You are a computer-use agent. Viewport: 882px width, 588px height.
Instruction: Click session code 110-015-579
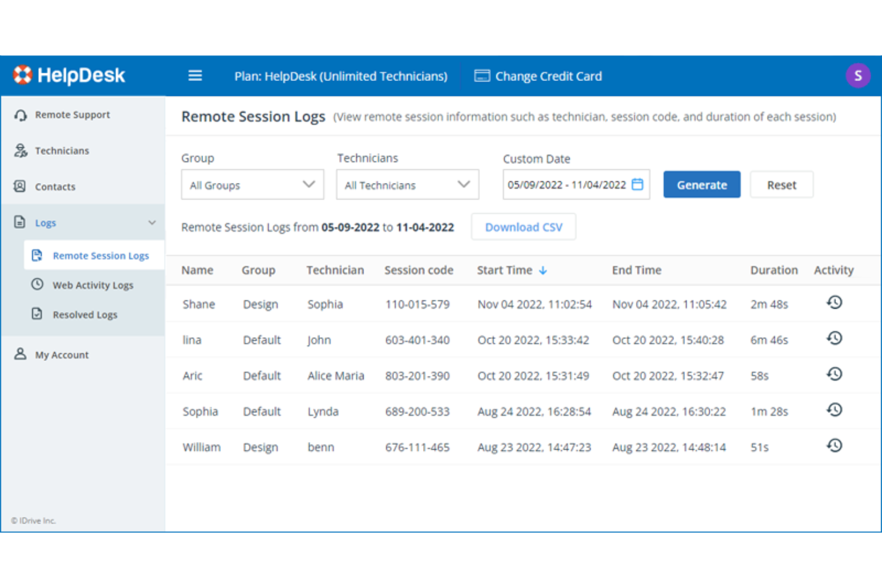[x=417, y=304]
